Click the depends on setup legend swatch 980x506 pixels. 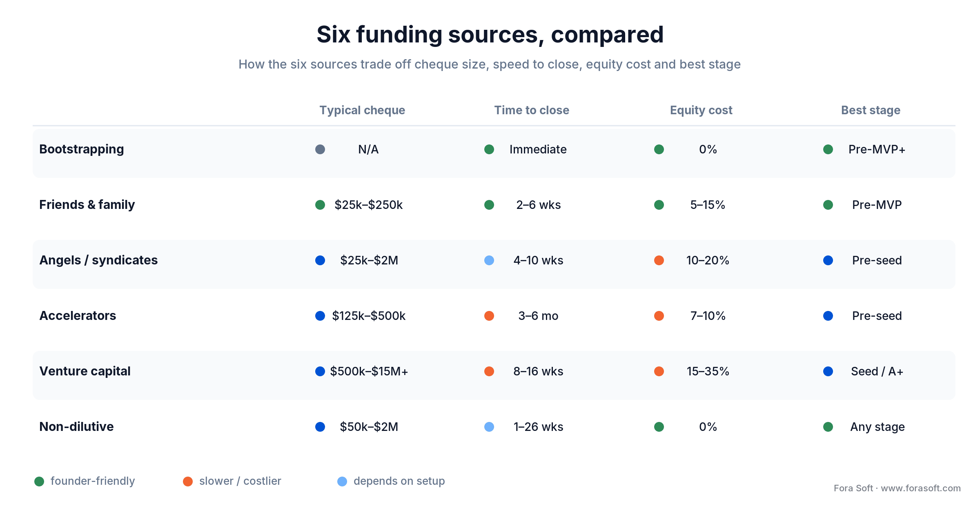342,482
